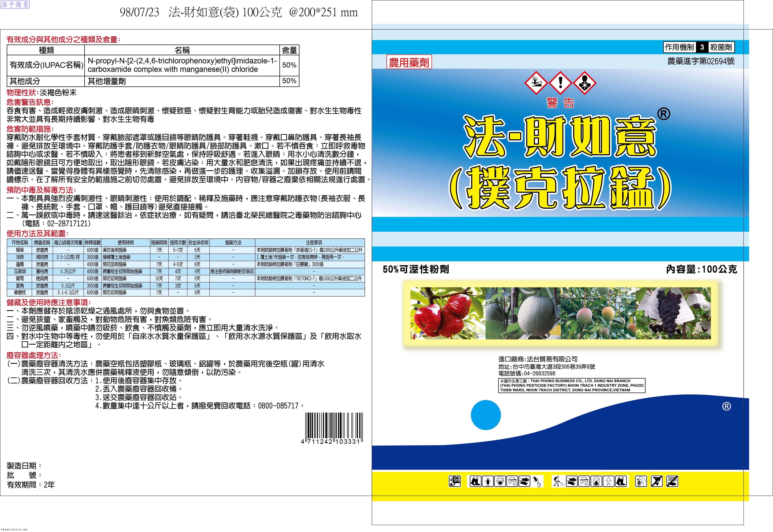Click the face shield pictogram beside the dust mask

tap(512, 481)
